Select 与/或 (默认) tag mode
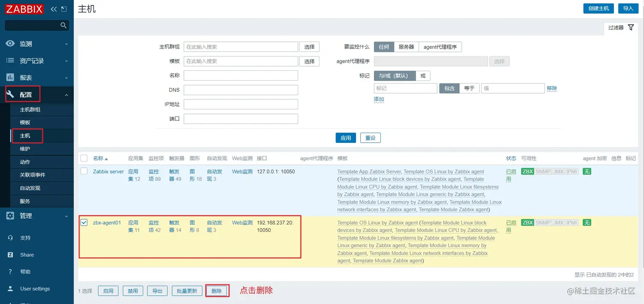The image size is (644, 304). tap(394, 76)
